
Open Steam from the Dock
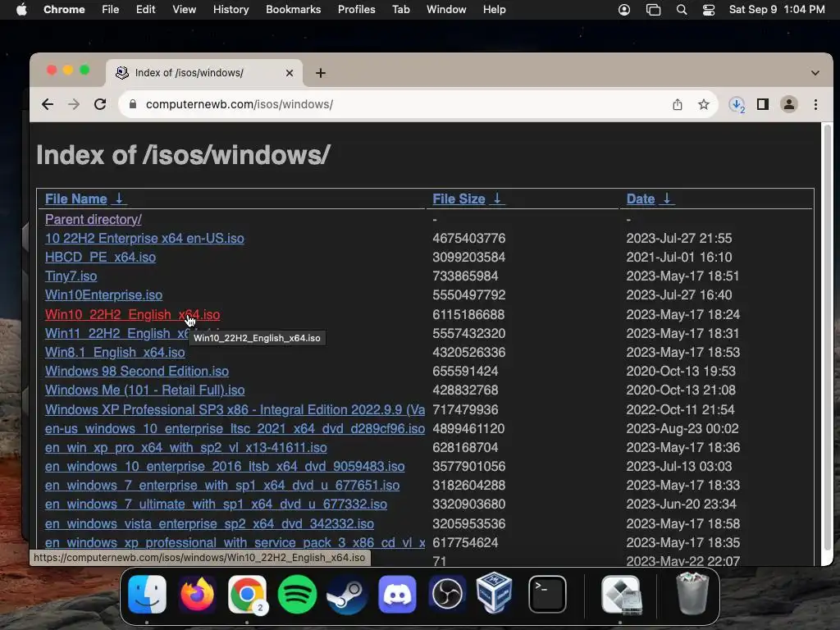coord(347,594)
